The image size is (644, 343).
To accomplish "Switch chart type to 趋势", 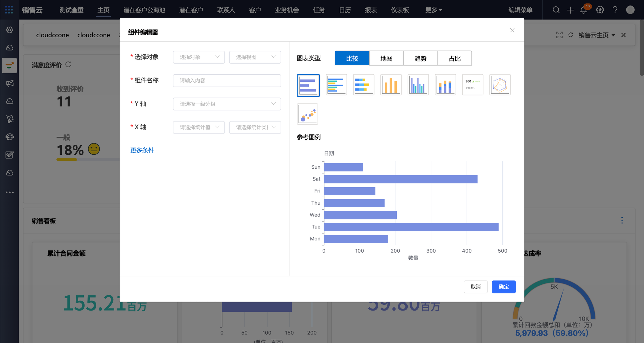I will click(x=420, y=58).
